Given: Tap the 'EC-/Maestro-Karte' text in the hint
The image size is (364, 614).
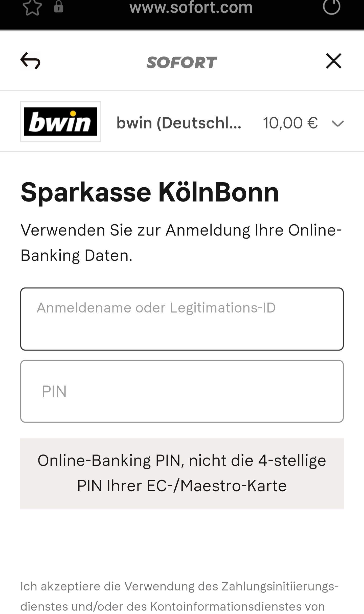Looking at the screenshot, I should (x=216, y=486).
